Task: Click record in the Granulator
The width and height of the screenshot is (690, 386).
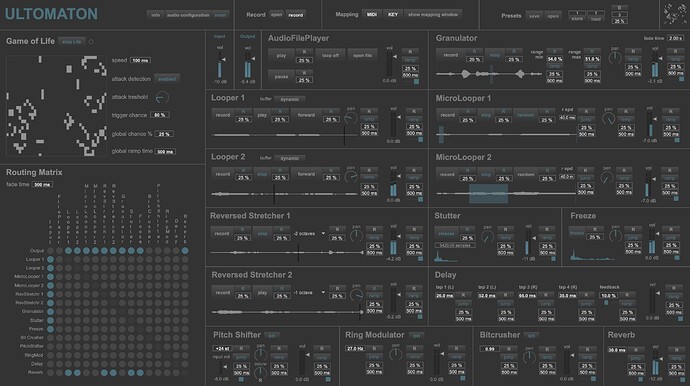Action: (x=450, y=55)
